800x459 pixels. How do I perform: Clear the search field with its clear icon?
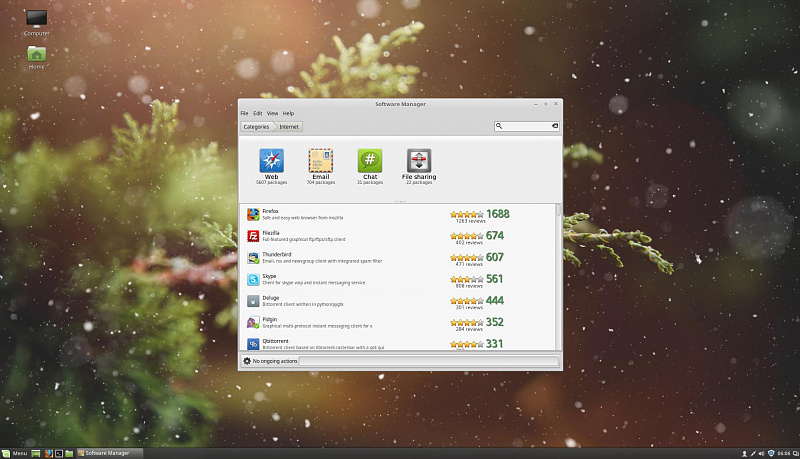(x=554, y=127)
